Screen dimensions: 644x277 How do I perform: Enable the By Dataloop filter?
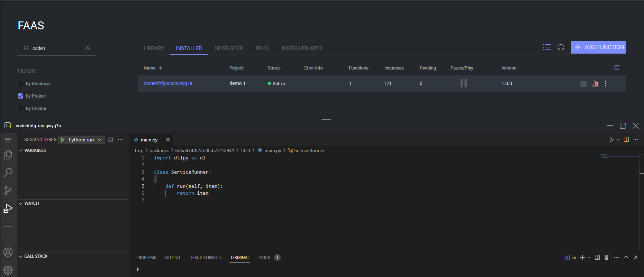(20, 84)
